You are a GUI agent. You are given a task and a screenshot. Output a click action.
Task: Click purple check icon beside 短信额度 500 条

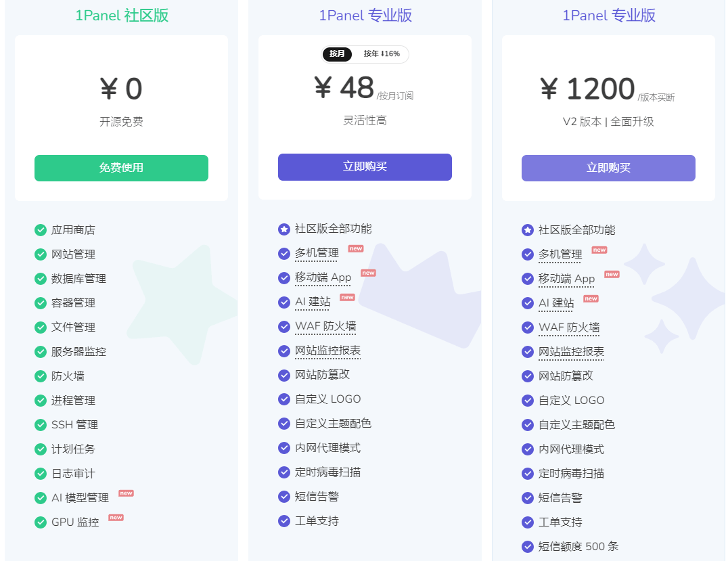point(528,547)
